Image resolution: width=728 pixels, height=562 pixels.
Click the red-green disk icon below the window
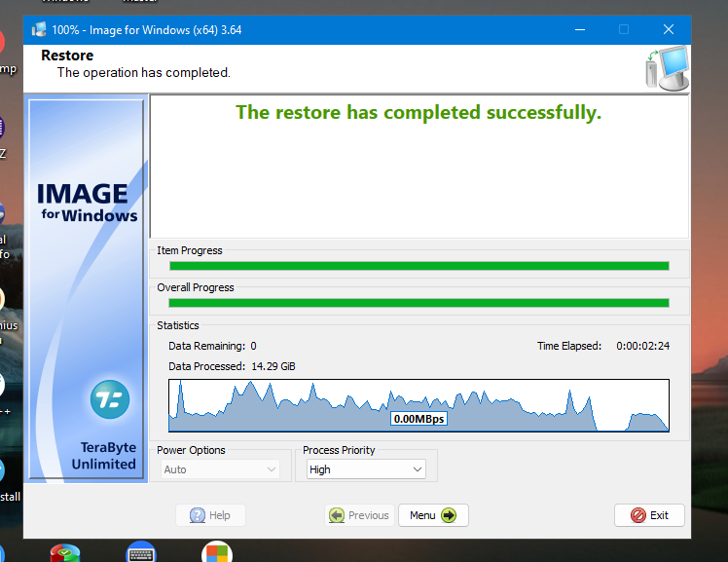point(65,552)
